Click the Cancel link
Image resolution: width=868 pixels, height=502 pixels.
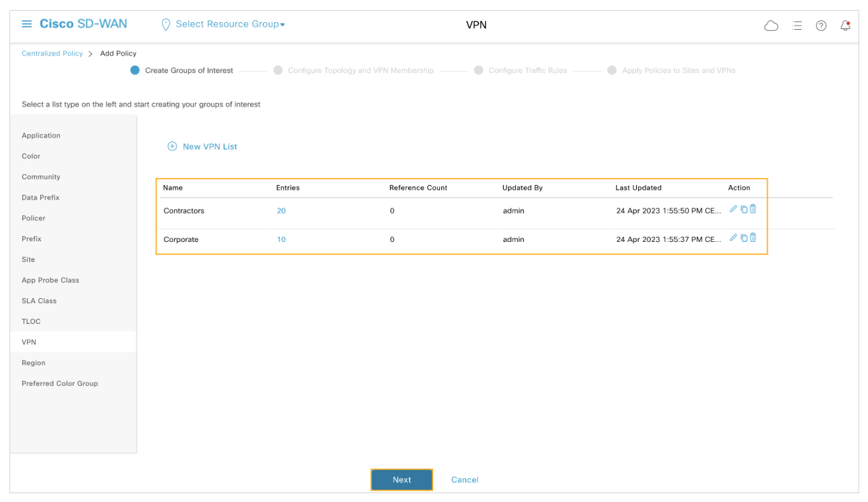point(465,480)
